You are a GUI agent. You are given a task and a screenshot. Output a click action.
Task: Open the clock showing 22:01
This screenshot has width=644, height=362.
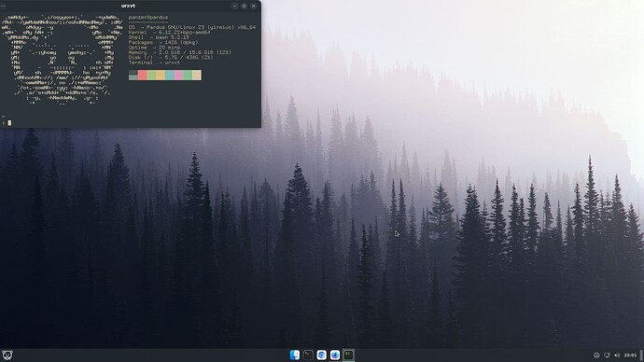click(x=630, y=355)
